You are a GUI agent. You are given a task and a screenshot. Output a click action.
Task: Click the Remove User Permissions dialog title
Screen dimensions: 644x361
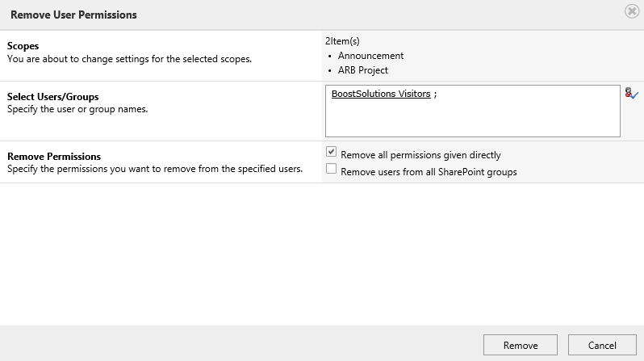pos(73,15)
